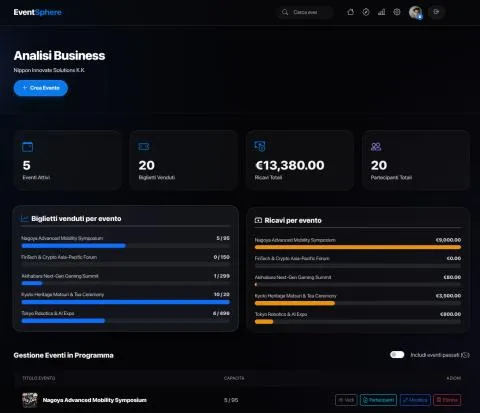The image size is (480, 413).
Task: Click Vedi button for Nagoya symposium
Action: tap(346, 400)
